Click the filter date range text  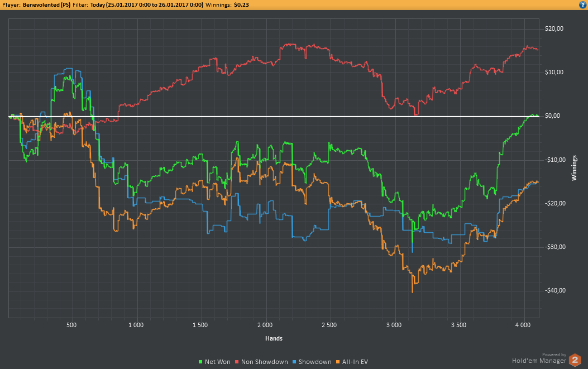(147, 5)
